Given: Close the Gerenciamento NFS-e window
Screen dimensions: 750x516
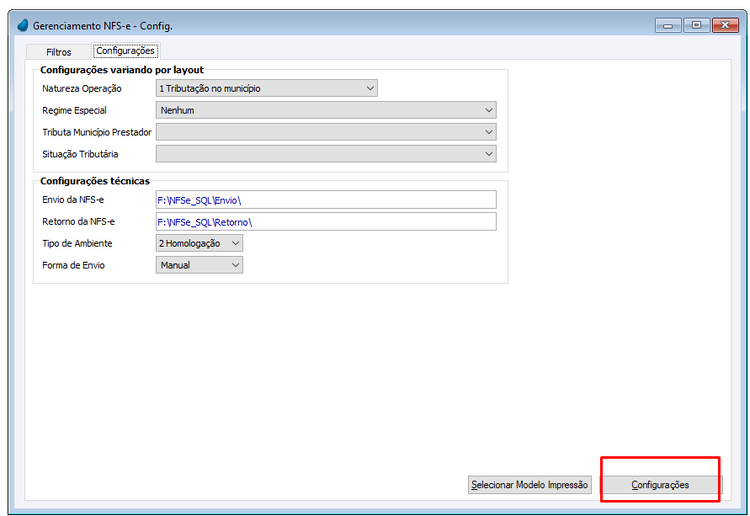Looking at the screenshot, I should pos(725,25).
